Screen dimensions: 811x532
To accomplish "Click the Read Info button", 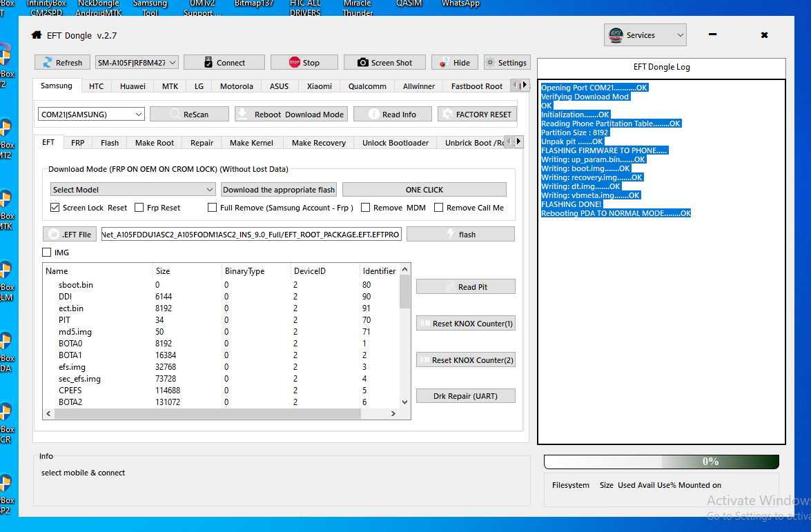I will point(393,115).
